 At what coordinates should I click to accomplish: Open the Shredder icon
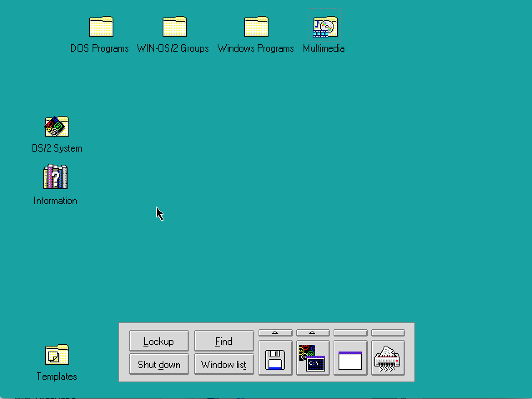click(388, 358)
